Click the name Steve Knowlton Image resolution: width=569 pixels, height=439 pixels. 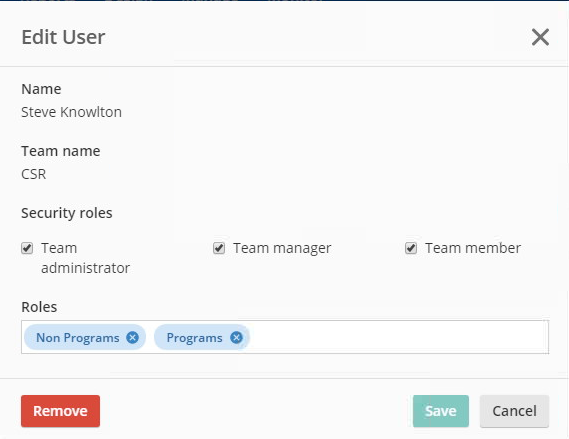[71, 112]
